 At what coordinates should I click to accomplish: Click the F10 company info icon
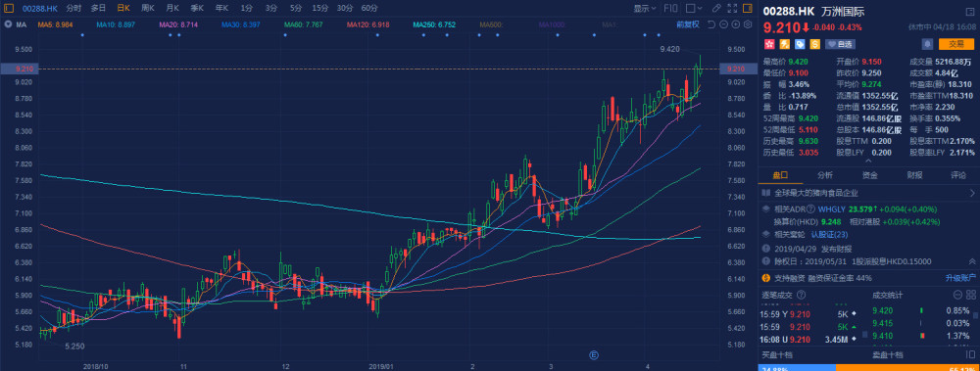coord(670,8)
